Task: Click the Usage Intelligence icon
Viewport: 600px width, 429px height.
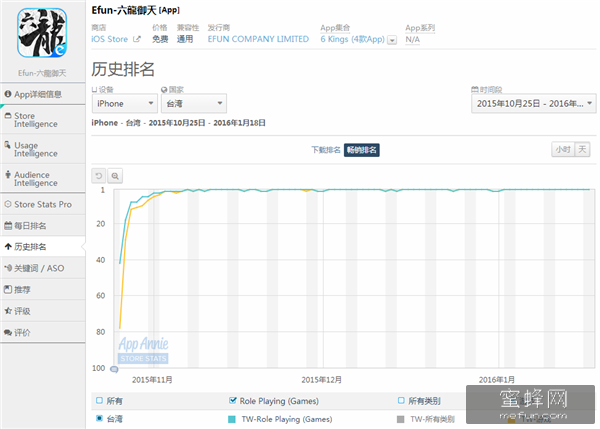Action: click(x=8, y=145)
